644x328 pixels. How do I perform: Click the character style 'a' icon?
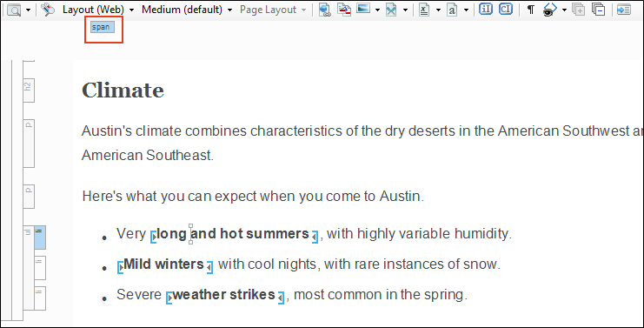[x=452, y=10]
